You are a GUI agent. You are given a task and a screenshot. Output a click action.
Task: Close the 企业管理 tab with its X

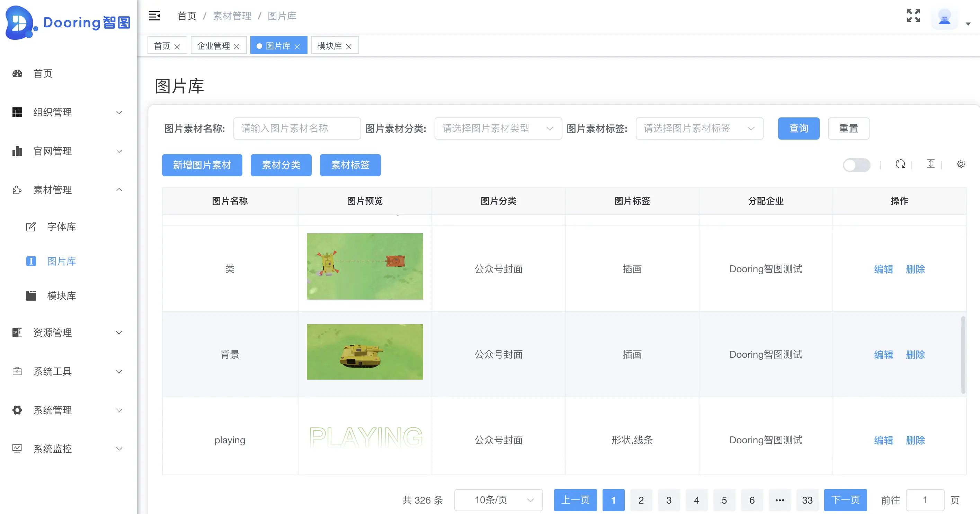(x=237, y=46)
